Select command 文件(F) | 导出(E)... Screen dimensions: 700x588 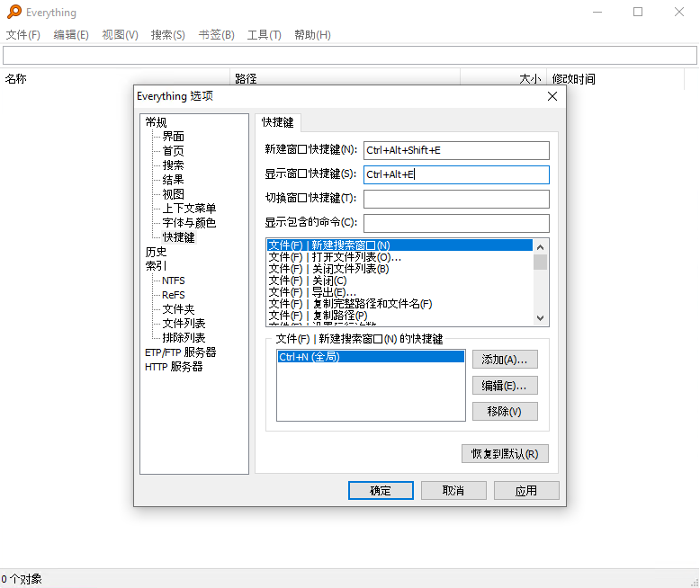(399, 292)
